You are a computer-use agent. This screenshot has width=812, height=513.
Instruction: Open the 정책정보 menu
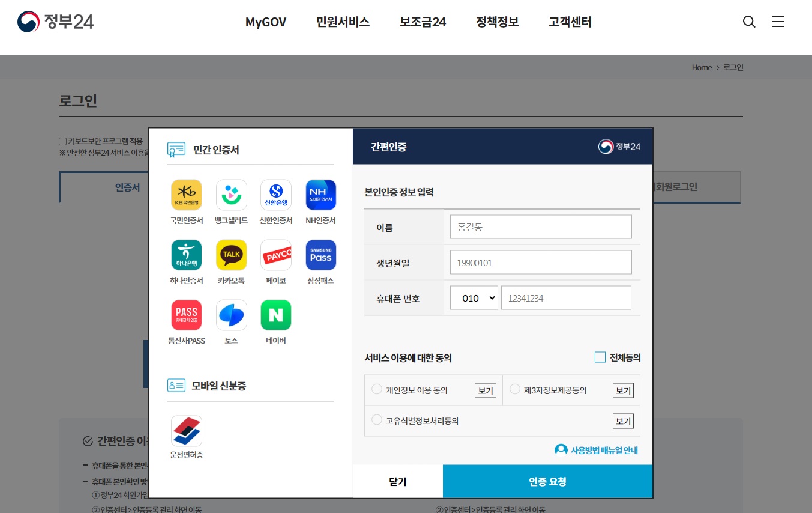(498, 22)
